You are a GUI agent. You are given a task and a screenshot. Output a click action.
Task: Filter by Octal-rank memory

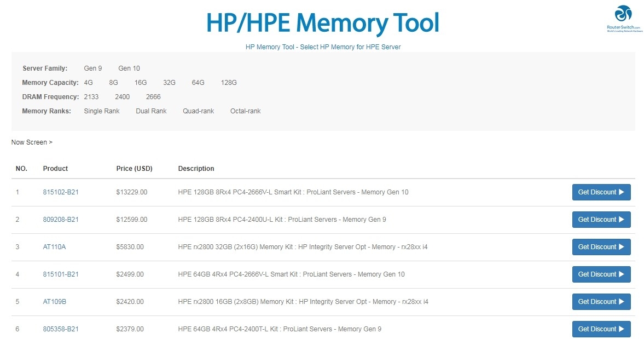click(245, 111)
